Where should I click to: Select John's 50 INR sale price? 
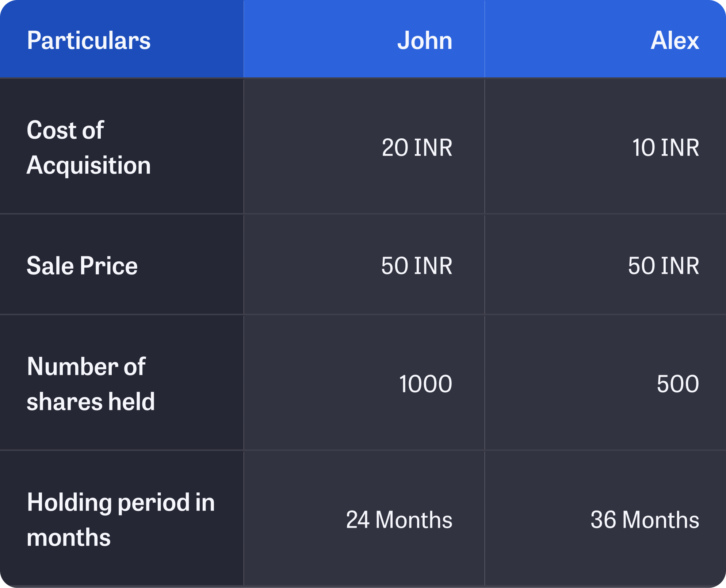tap(417, 266)
